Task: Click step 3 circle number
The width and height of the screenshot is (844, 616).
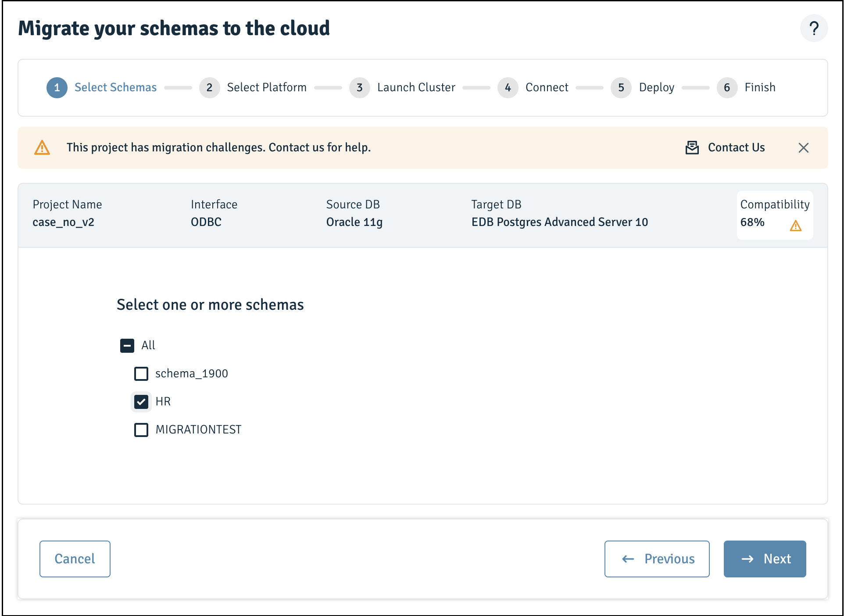Action: point(360,88)
